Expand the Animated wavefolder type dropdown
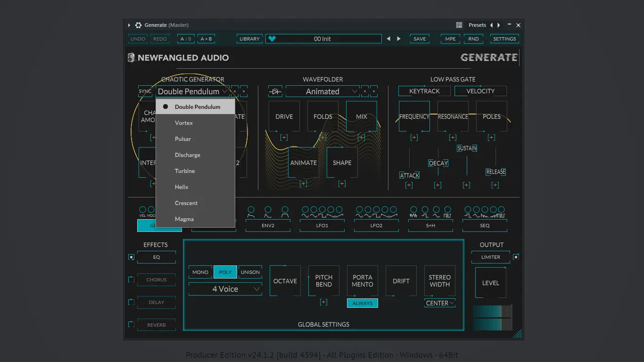Screen dimensions: 644x362 [322, 91]
